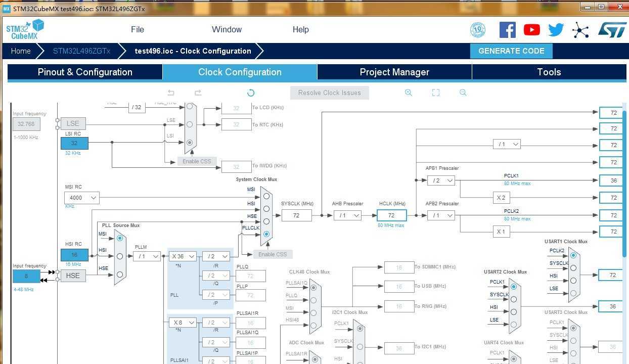Screen dimensions: 629x364
Task: Open the MSI RC 4000 dropdown
Action: (82, 198)
